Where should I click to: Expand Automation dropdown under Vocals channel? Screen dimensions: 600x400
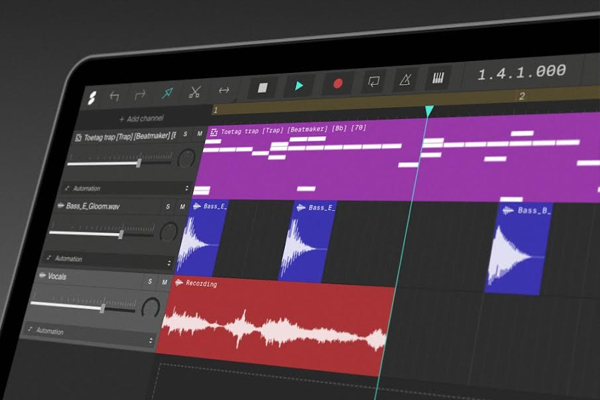[90, 331]
